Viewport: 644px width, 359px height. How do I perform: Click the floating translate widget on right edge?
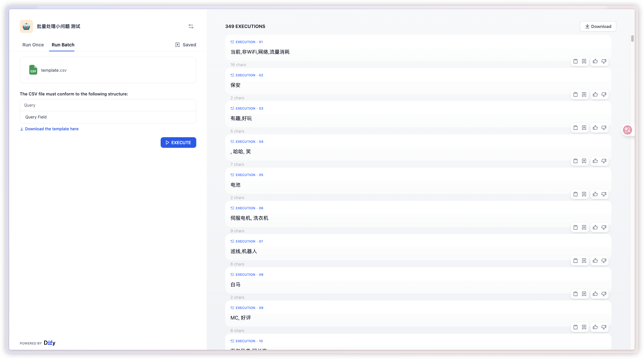pyautogui.click(x=628, y=130)
